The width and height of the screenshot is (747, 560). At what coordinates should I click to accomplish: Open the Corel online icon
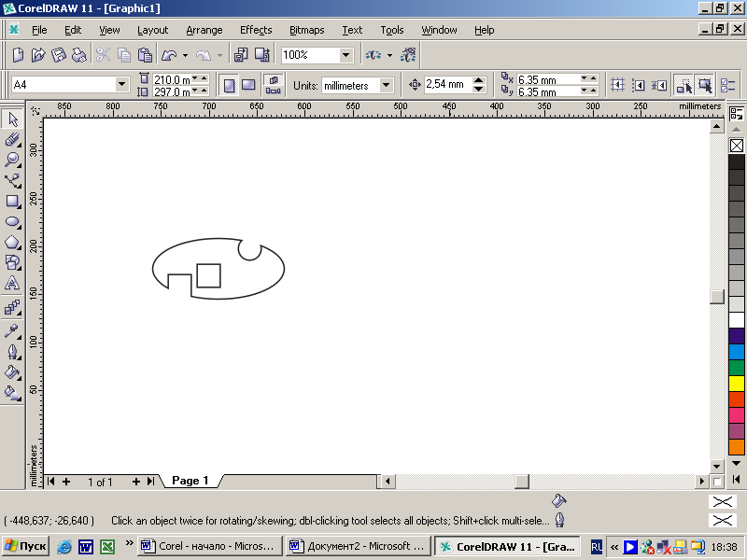tap(408, 55)
